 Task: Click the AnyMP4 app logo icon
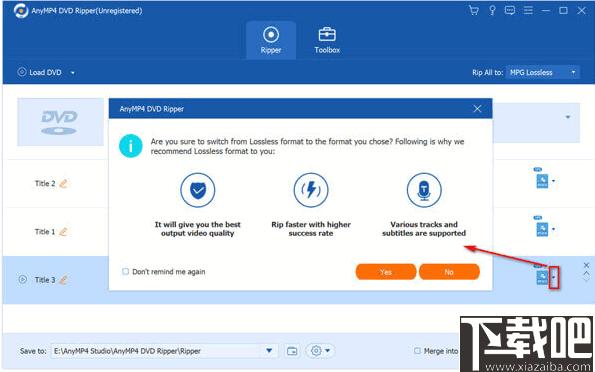tap(21, 11)
